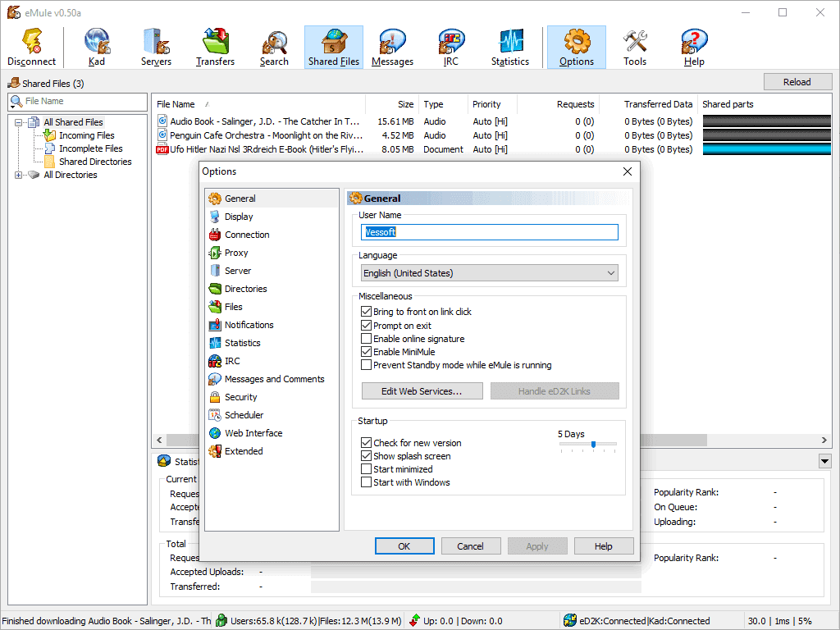Screen dimensions: 840x630
Task: Click the eD2K/Kad connection status icon
Action: pos(570,620)
